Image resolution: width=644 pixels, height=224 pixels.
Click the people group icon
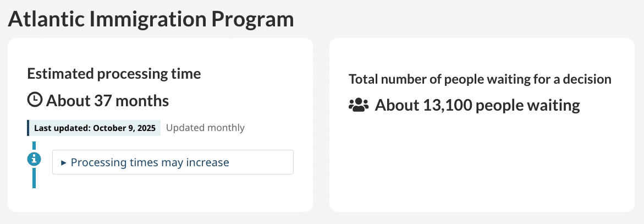359,105
